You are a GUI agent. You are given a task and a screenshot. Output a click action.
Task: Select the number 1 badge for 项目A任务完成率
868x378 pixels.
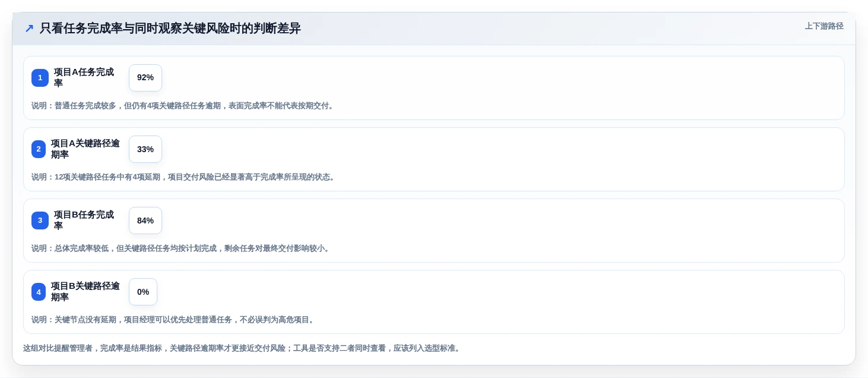[40, 78]
